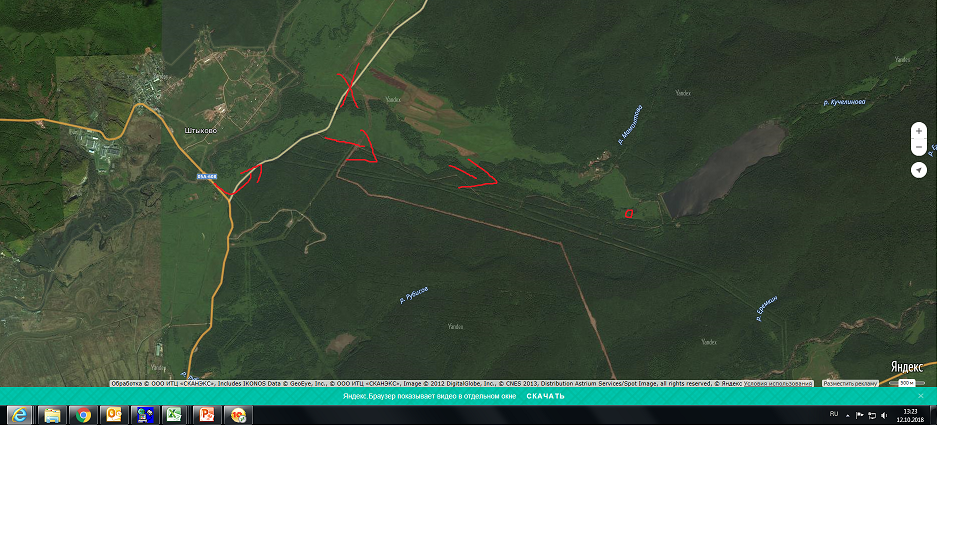Open the 1C application in taskbar
Image resolution: width=960 pixels, height=540 pixels.
(238, 415)
